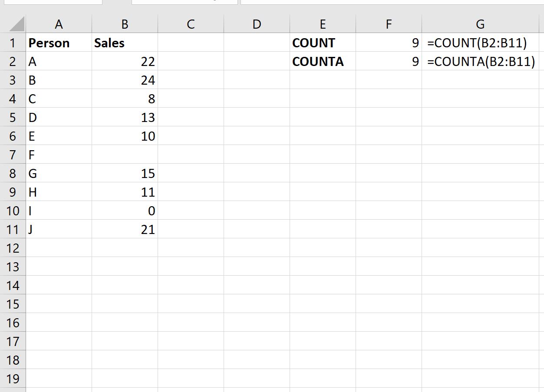The height and width of the screenshot is (392, 544).
Task: Click the formula bar input area
Action: click(391, 2)
